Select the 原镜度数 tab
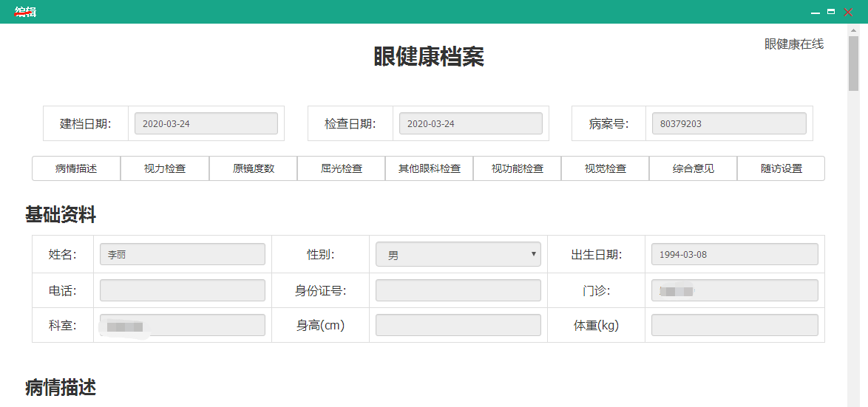Screen dimensions: 868x407 [x=253, y=168]
